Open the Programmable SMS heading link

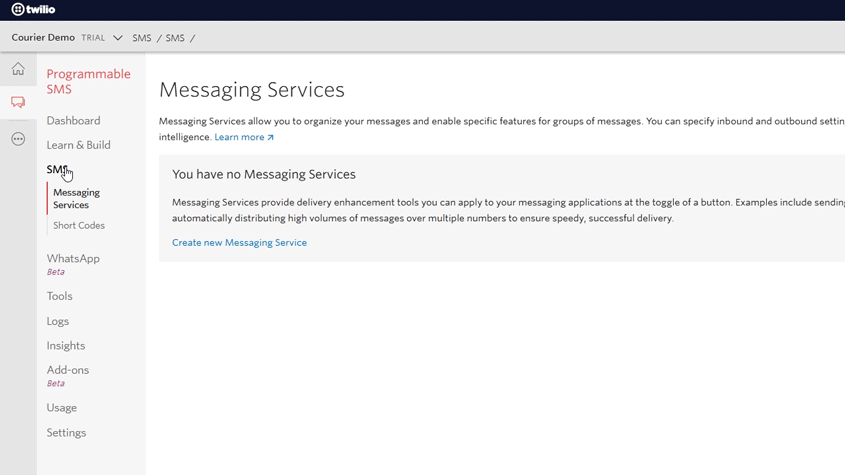tap(88, 81)
